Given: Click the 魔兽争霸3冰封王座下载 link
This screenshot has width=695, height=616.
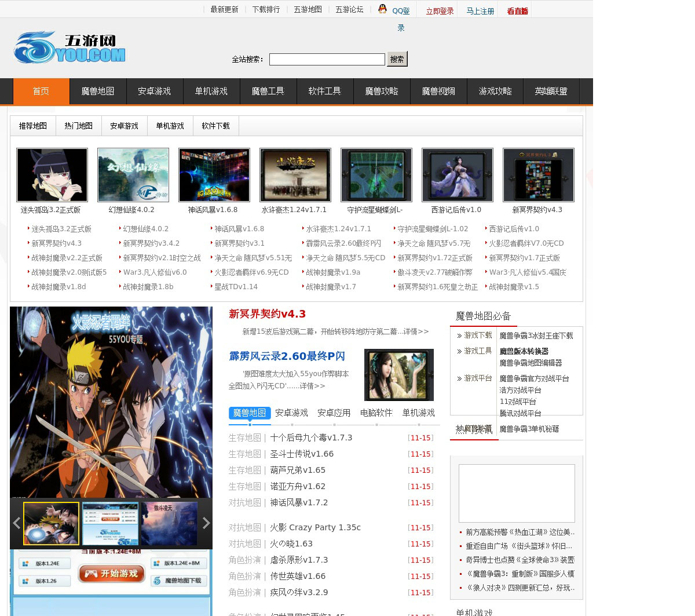Looking at the screenshot, I should [x=536, y=336].
